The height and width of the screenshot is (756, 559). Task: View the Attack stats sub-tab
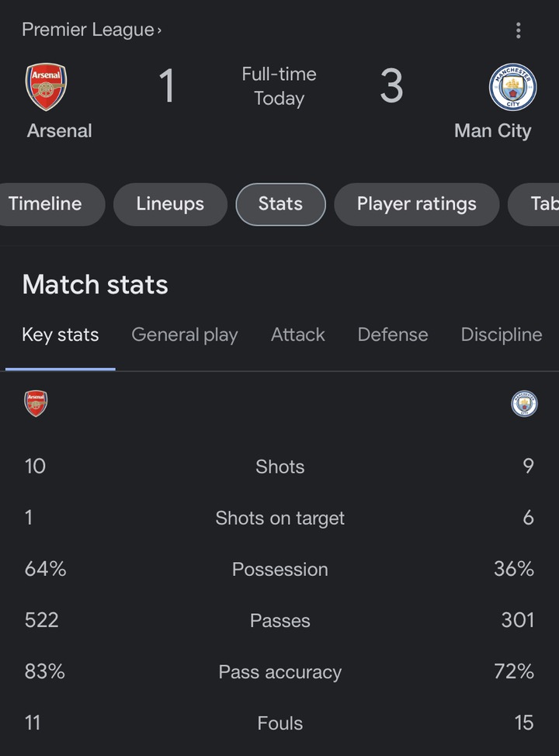298,335
